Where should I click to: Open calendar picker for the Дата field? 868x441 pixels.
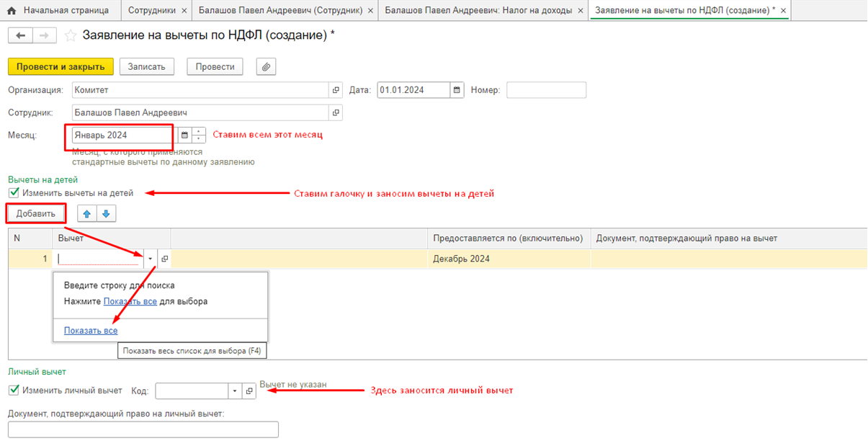[x=457, y=90]
